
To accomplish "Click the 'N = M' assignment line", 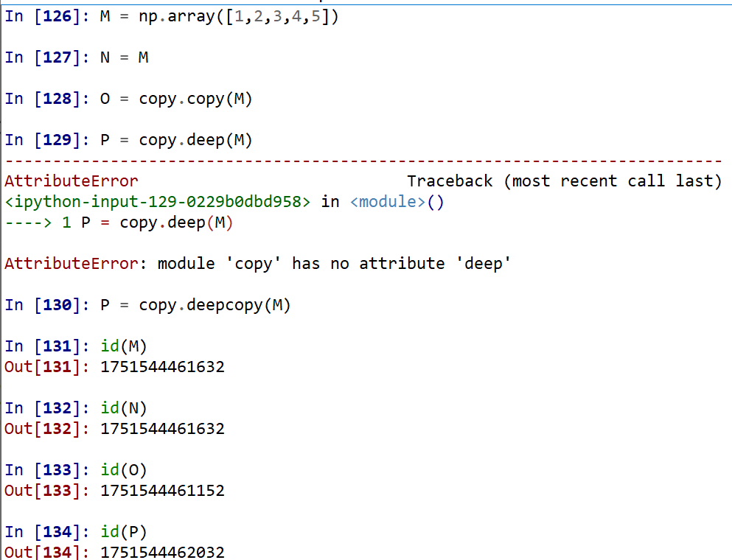I will point(124,57).
